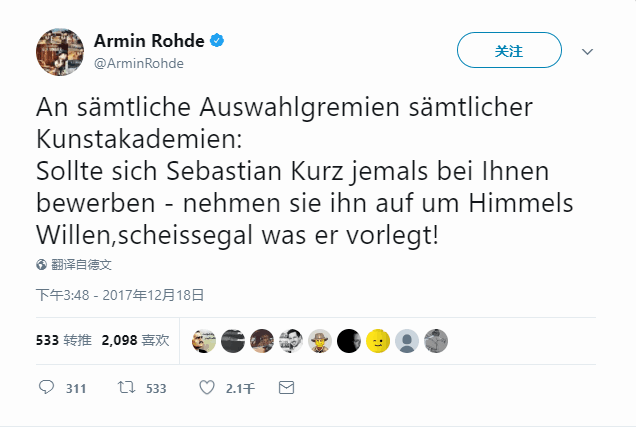This screenshot has width=636, height=427.
Task: Click the Armin Rohde display name
Action: (x=148, y=41)
